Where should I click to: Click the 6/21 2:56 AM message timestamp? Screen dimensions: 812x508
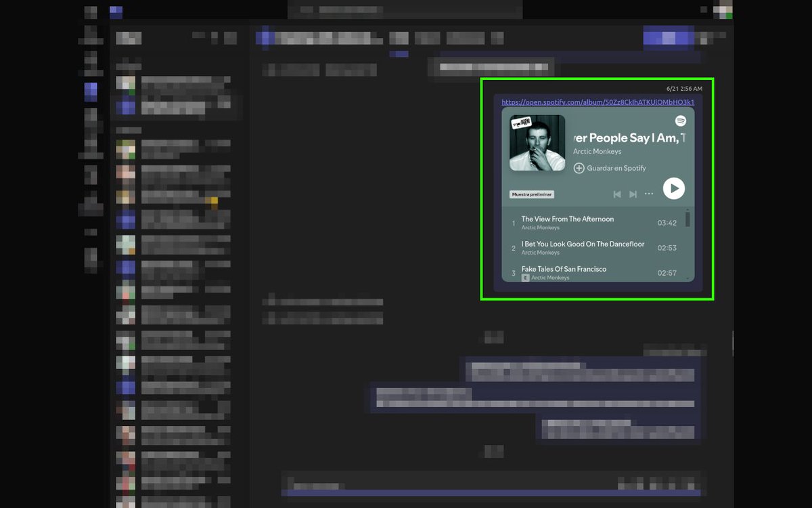(x=684, y=89)
